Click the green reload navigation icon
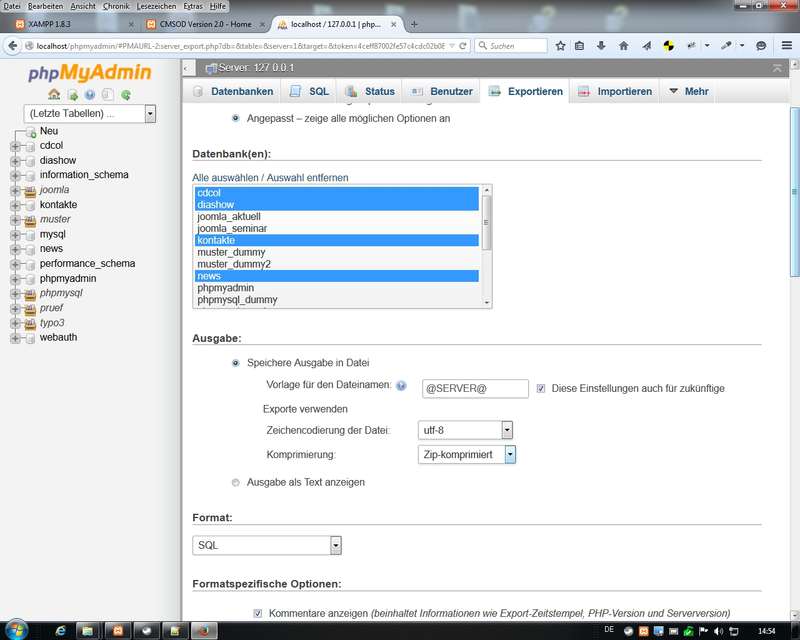This screenshot has width=800, height=640. click(x=126, y=95)
